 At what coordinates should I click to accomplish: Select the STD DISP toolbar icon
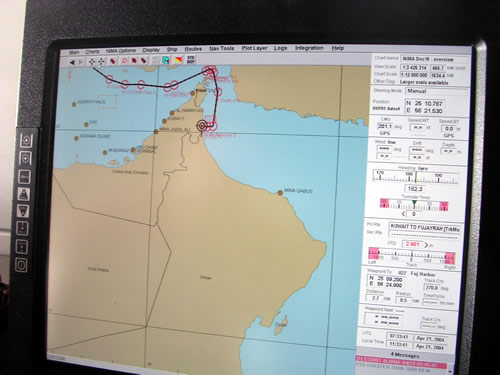[191, 60]
